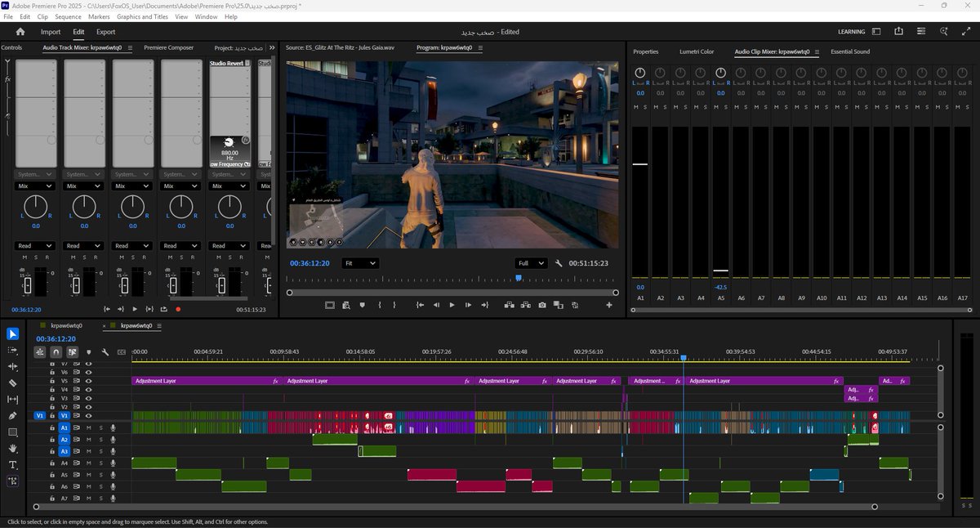Click the timeline blue playhead marker

pos(684,358)
